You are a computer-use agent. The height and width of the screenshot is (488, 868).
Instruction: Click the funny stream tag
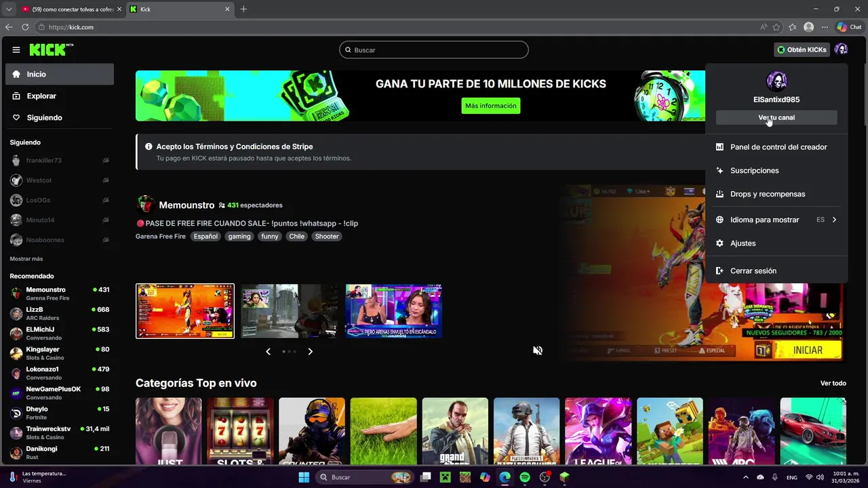(x=270, y=237)
